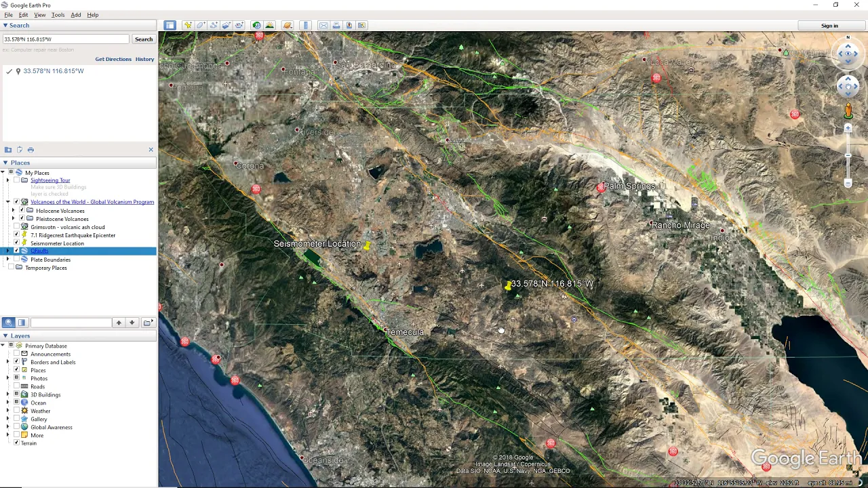
Task: Click the Places panel split view icon
Action: point(22,323)
